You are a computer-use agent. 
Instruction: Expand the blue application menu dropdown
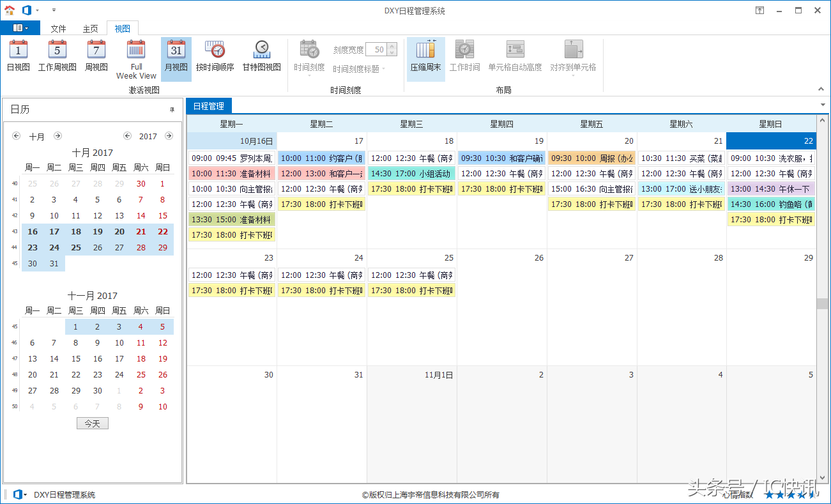click(x=20, y=28)
